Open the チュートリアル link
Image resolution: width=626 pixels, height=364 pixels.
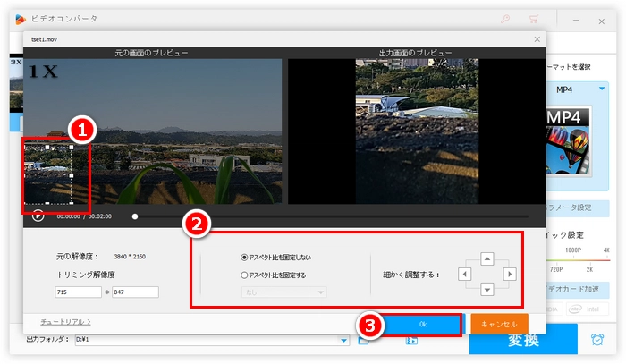pos(65,321)
